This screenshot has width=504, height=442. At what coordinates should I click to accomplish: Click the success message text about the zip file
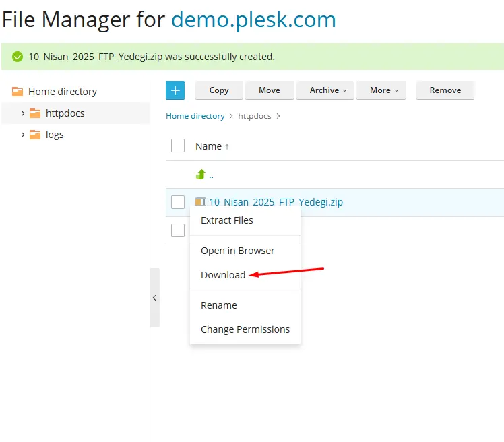152,57
